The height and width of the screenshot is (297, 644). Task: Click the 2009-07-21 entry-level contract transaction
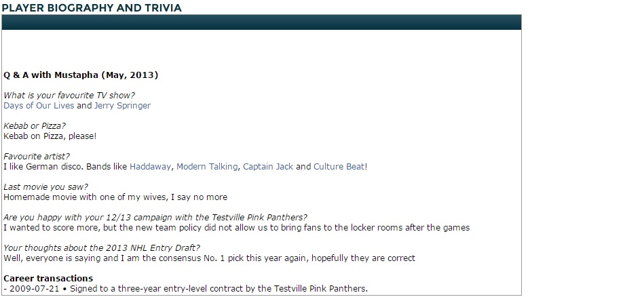pos(185,289)
